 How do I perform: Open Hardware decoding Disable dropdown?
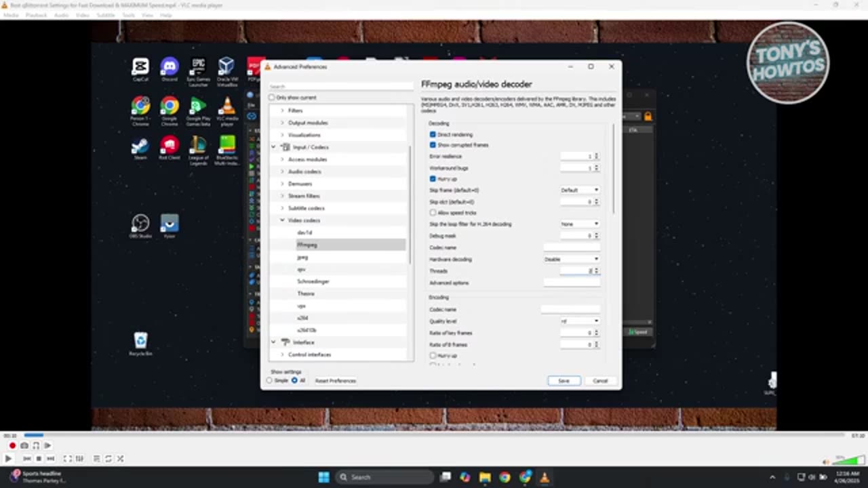[572, 260]
